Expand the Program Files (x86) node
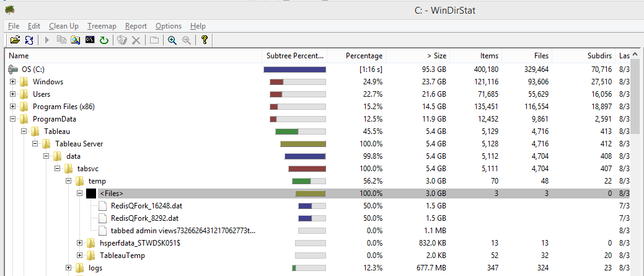 tap(13, 107)
